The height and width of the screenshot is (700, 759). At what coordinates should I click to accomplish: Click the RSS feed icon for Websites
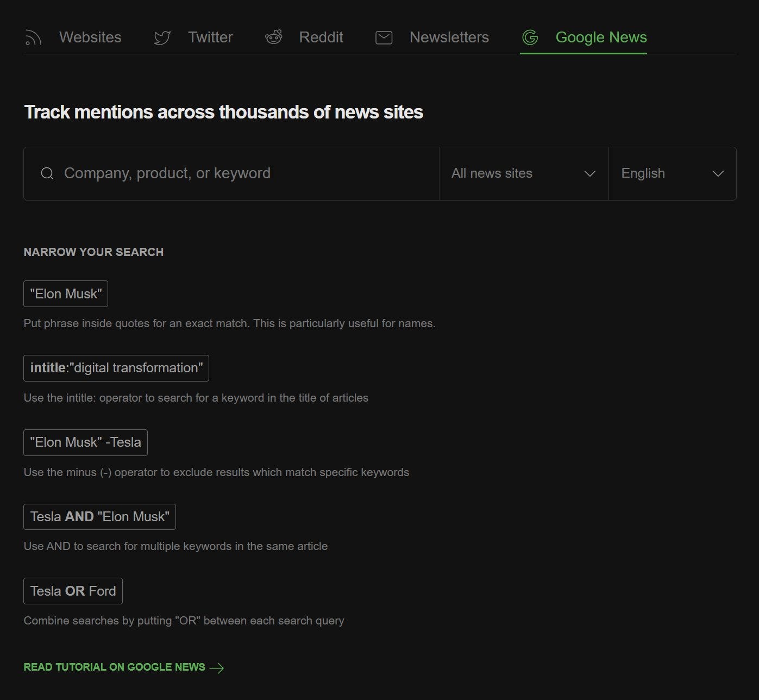click(33, 37)
